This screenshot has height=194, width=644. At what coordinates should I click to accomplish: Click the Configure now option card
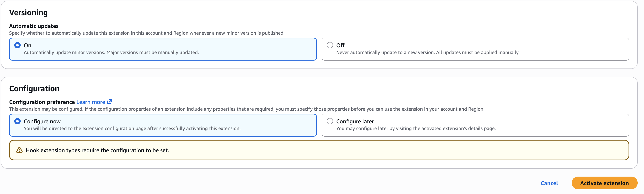pos(163,125)
